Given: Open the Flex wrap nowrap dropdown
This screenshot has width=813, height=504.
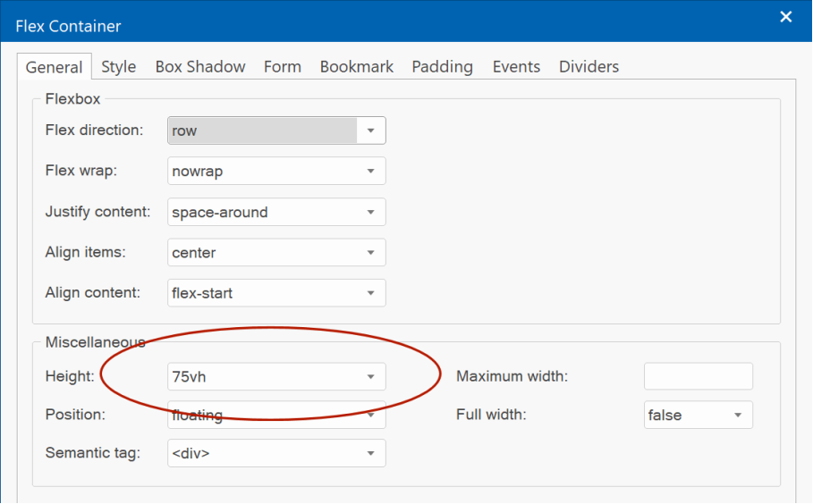Looking at the screenshot, I should click(x=276, y=171).
